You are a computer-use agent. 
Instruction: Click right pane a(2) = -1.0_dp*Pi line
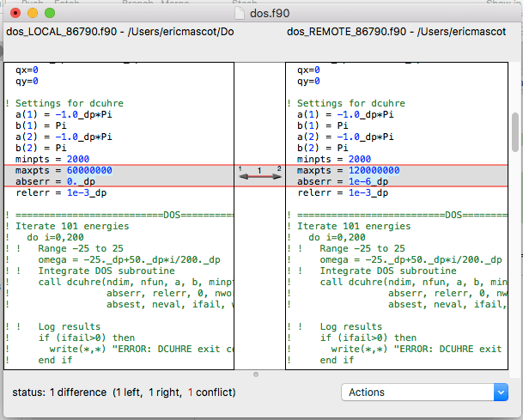345,137
